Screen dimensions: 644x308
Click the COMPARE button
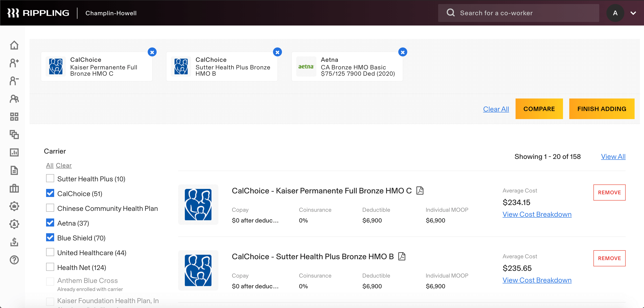tap(539, 109)
